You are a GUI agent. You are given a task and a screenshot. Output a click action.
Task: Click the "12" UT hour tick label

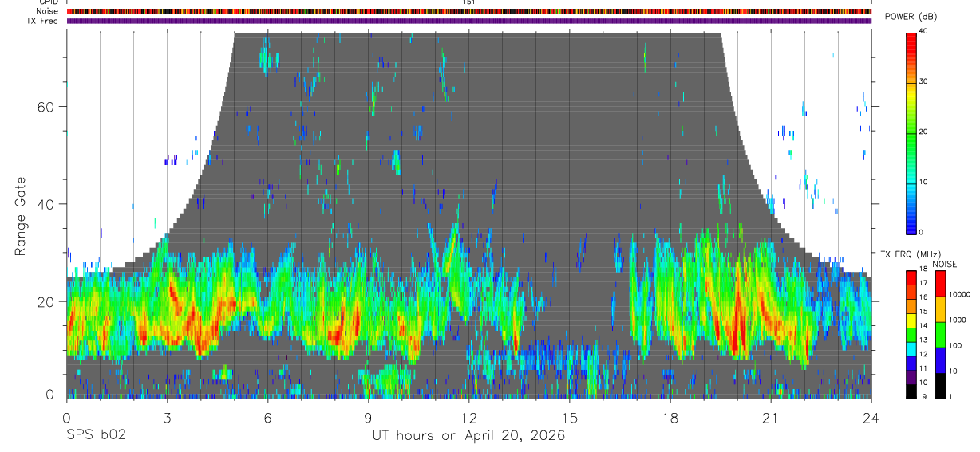coord(468,417)
